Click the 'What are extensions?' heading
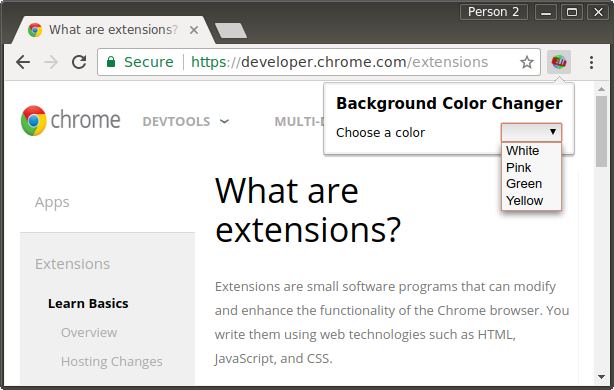The image size is (614, 390). [308, 210]
